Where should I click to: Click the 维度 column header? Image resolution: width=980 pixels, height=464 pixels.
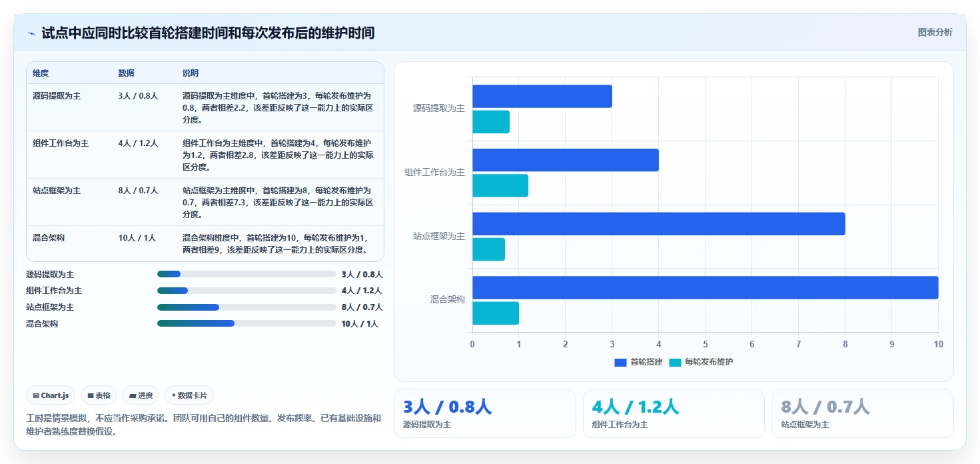coord(41,73)
